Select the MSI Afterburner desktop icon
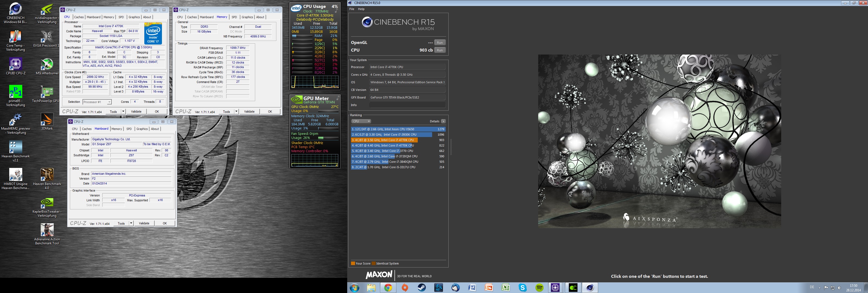The height and width of the screenshot is (293, 868). (47, 66)
